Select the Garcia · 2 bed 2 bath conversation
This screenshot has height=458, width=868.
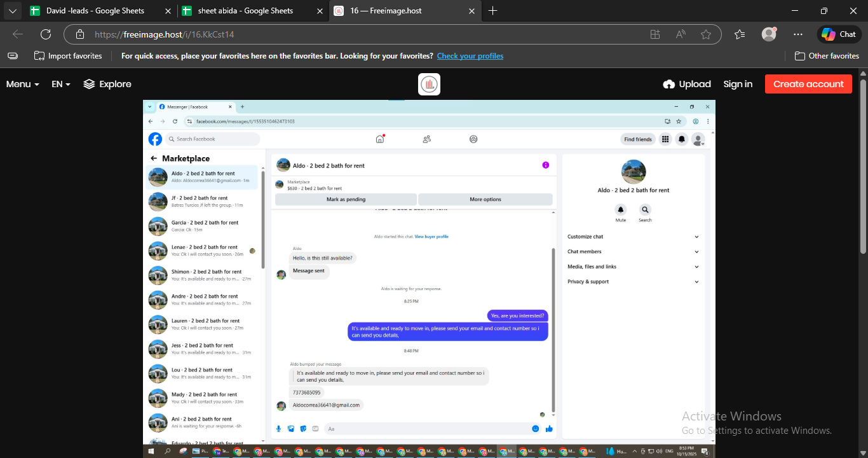[x=203, y=226]
